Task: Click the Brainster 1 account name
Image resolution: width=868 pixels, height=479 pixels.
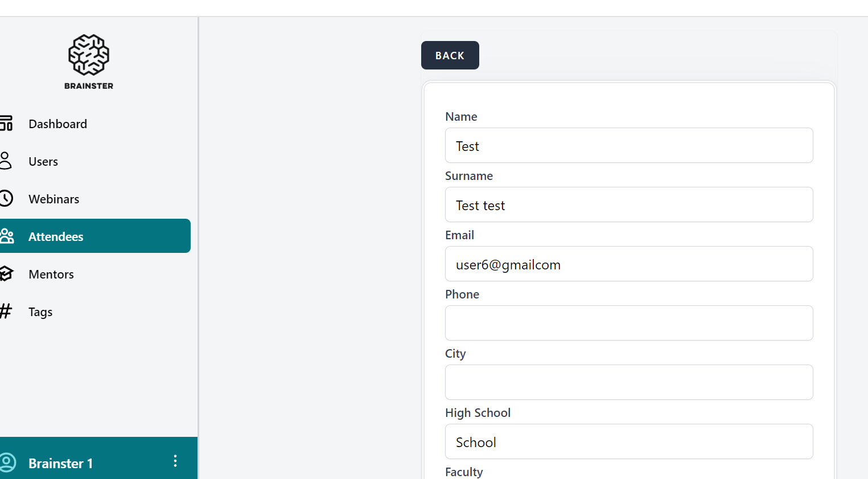Action: [60, 464]
